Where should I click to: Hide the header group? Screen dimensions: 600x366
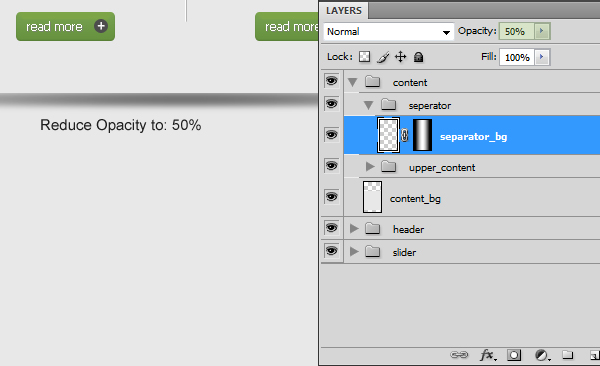pos(331,228)
